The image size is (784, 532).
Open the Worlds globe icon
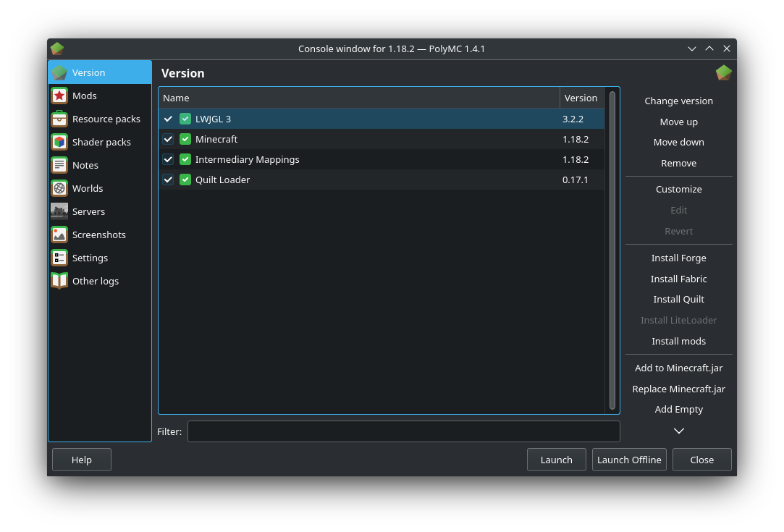59,188
